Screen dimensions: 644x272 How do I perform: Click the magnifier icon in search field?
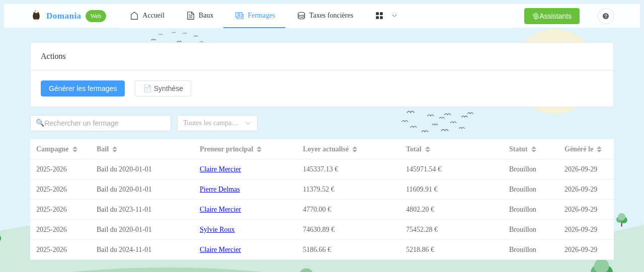[x=40, y=123]
